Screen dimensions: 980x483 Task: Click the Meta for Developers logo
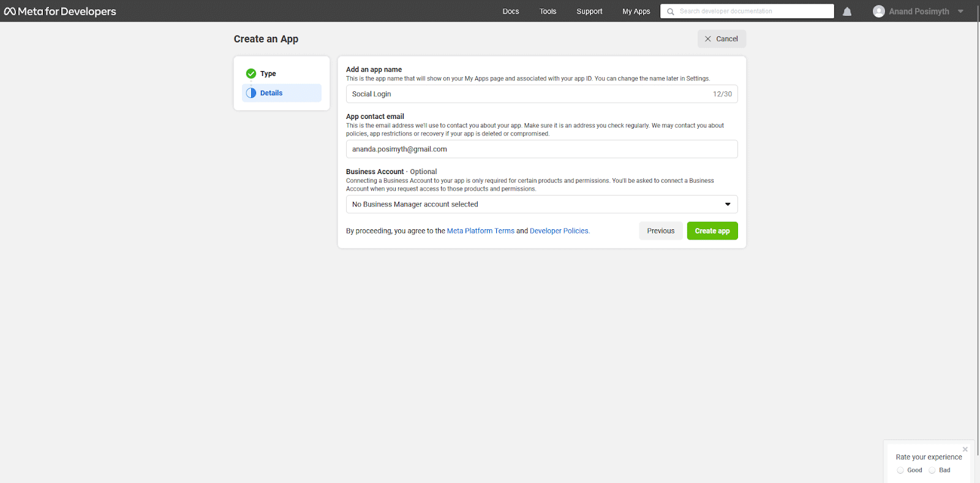(x=60, y=11)
